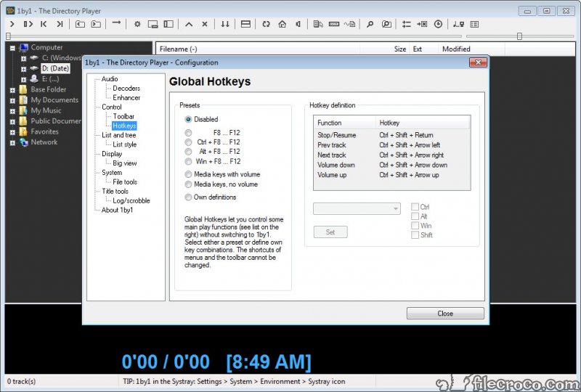Sort by Filename column header

pyautogui.click(x=258, y=49)
